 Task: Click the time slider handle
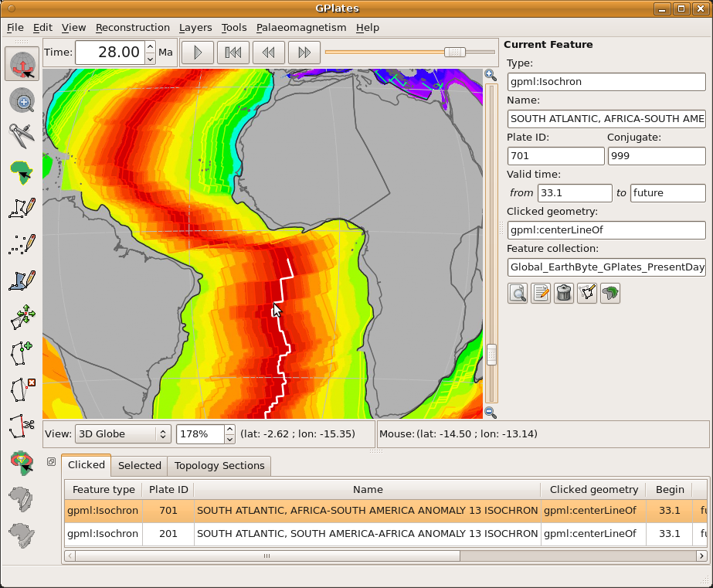(x=455, y=53)
